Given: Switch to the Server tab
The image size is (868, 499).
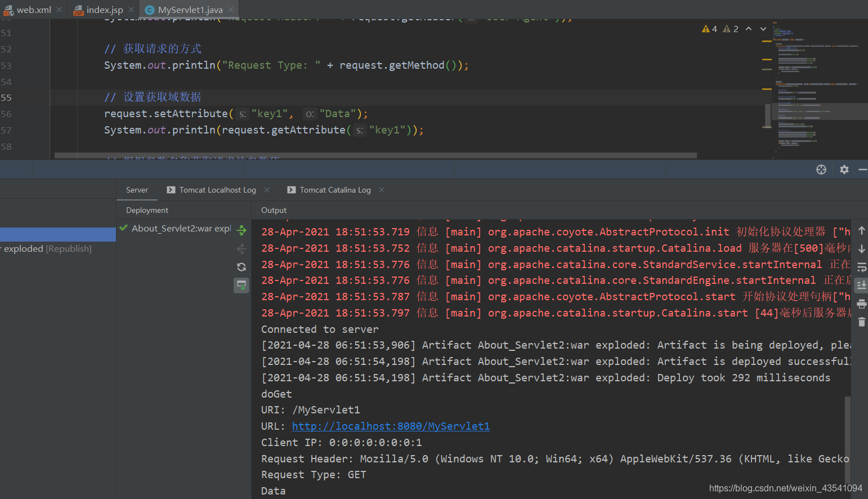Looking at the screenshot, I should point(137,190).
